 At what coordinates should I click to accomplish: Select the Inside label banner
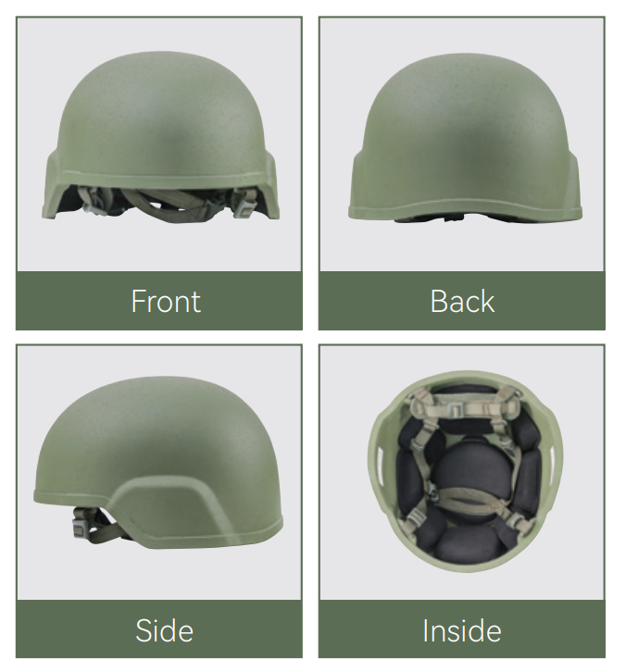pos(462,629)
